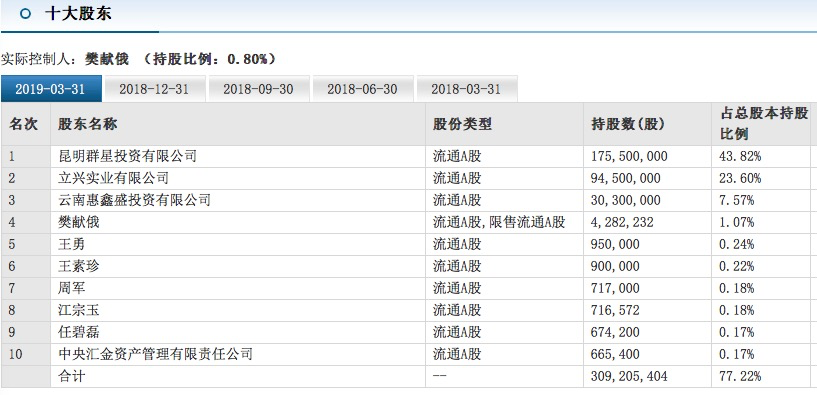Select shareholder 江宗玉
Viewport: 817px width, 395px height.
tap(78, 311)
